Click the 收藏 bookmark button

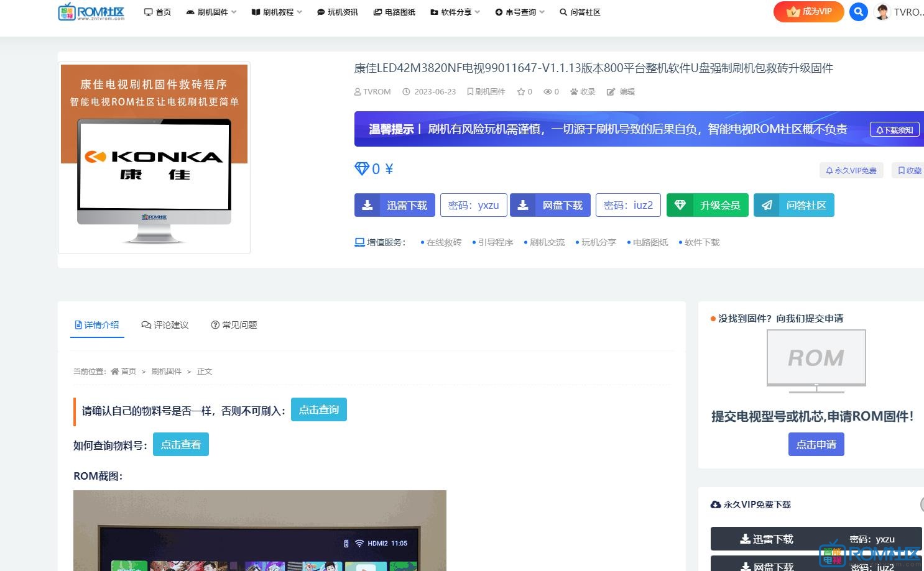pos(908,170)
